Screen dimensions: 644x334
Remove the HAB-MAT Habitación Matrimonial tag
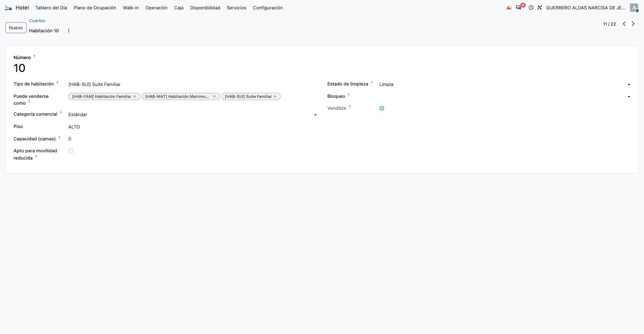(x=214, y=97)
